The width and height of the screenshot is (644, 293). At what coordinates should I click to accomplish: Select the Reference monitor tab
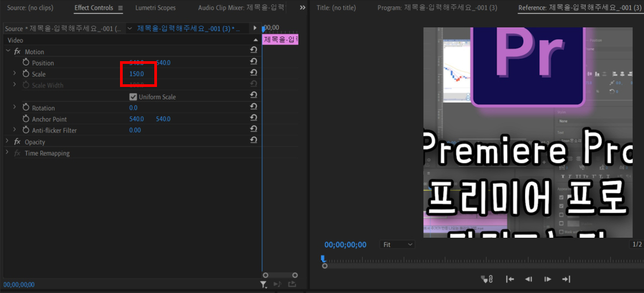[x=580, y=8]
